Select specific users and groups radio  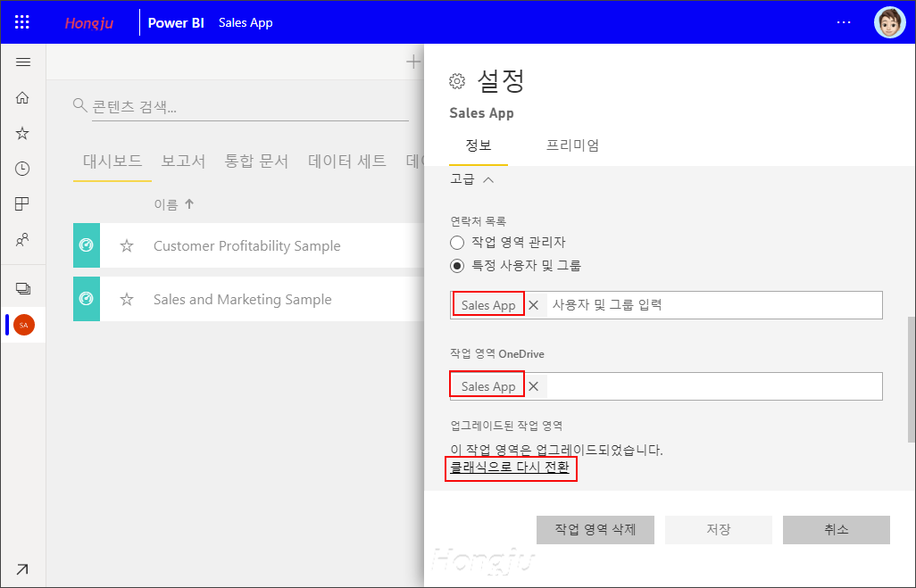coord(457,266)
